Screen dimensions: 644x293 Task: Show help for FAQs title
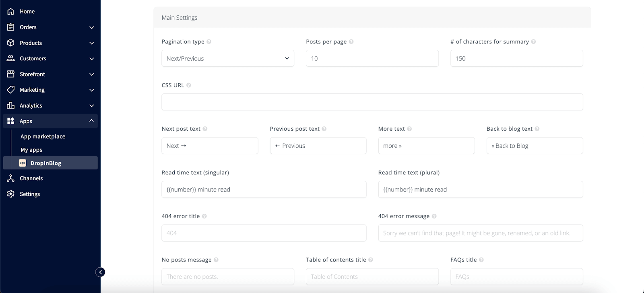481,260
